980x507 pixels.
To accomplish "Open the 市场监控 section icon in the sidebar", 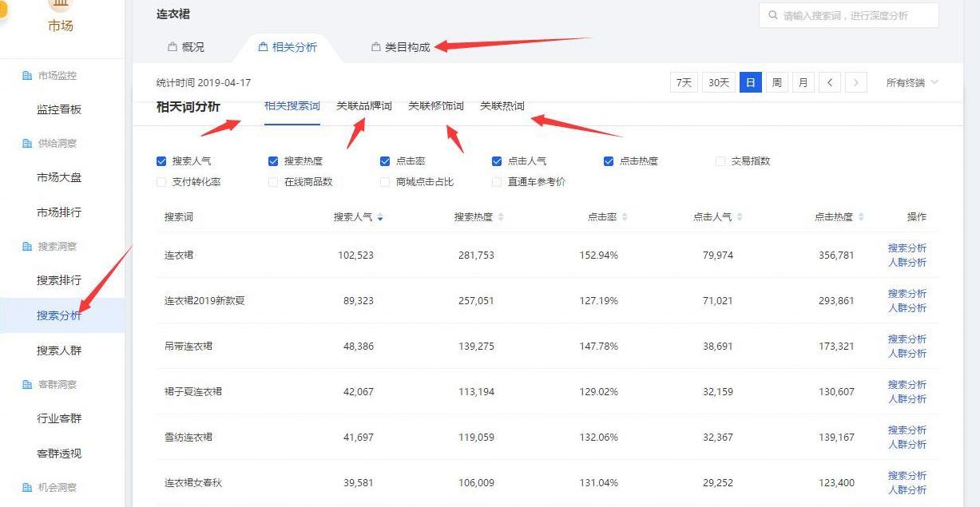I will (x=27, y=75).
